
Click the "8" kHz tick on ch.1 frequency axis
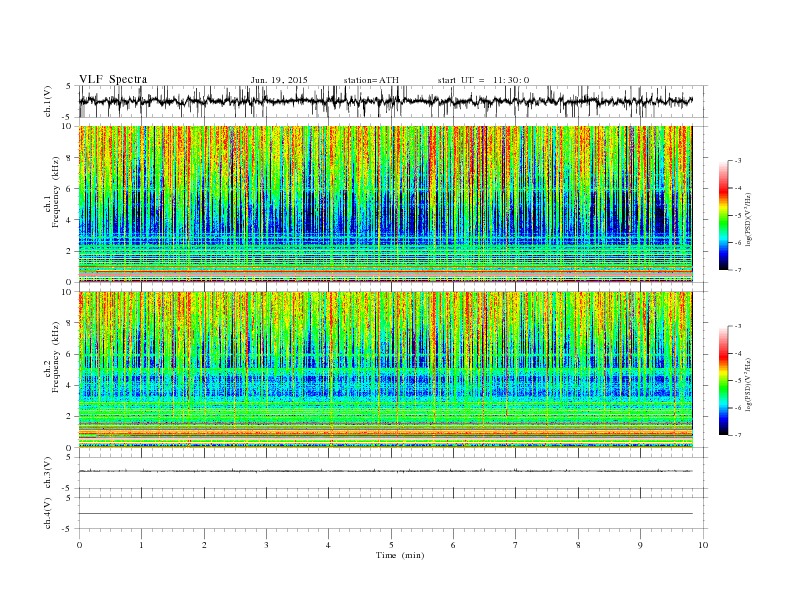click(x=69, y=158)
